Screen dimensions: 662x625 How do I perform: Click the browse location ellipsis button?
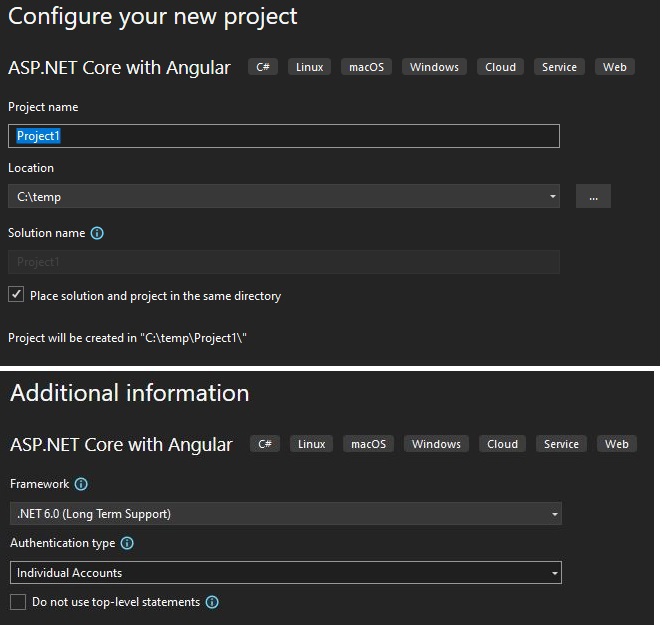pyautogui.click(x=593, y=196)
